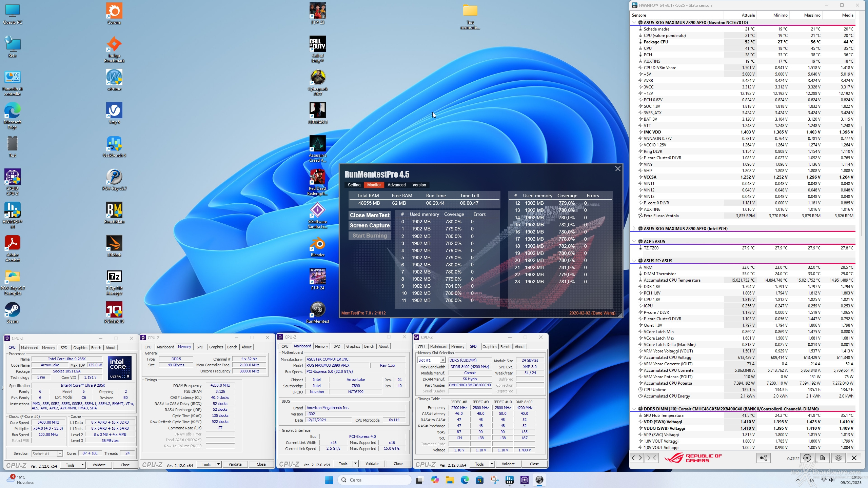The width and height of the screenshot is (868, 488).
Task: Open the CPUID CPU-Z desktop shortcut
Action: click(13, 182)
